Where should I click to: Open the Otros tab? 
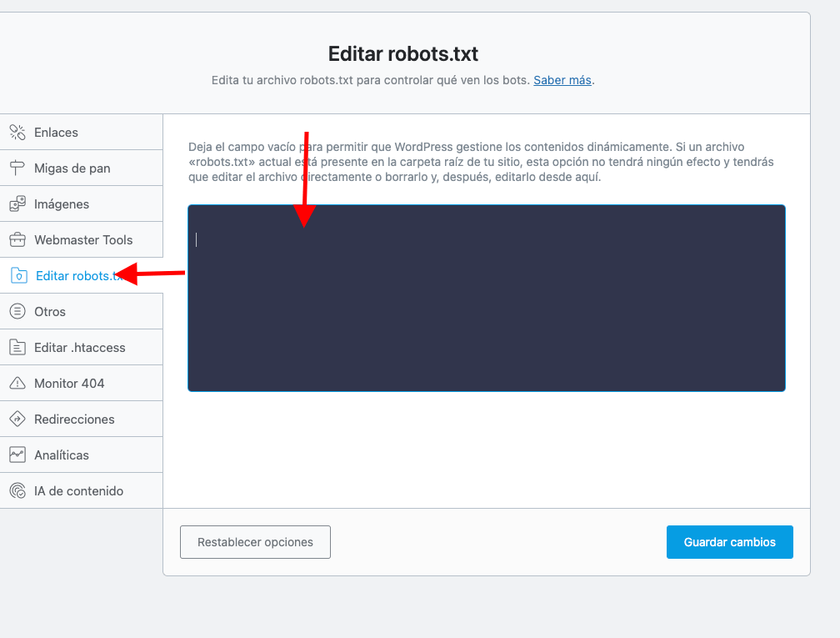[x=81, y=312]
